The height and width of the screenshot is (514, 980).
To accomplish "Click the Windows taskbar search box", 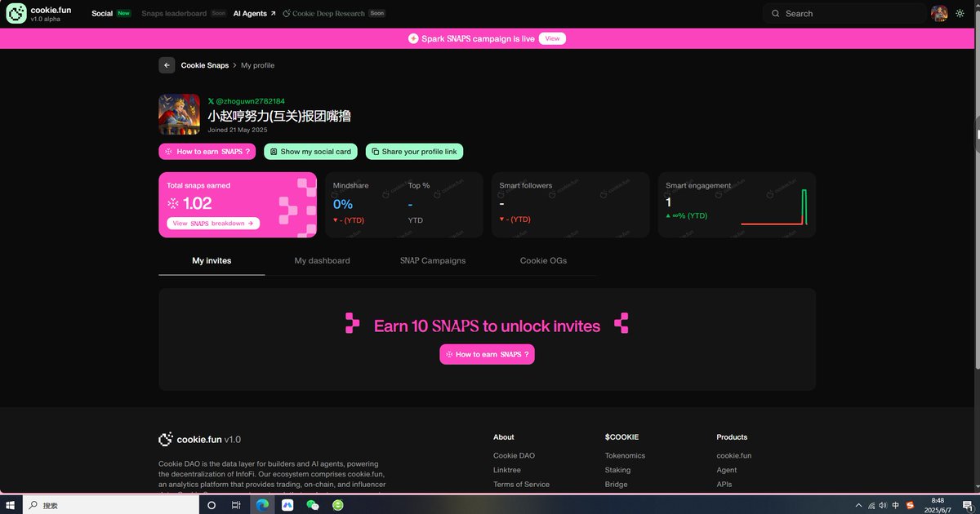I will 111,505.
